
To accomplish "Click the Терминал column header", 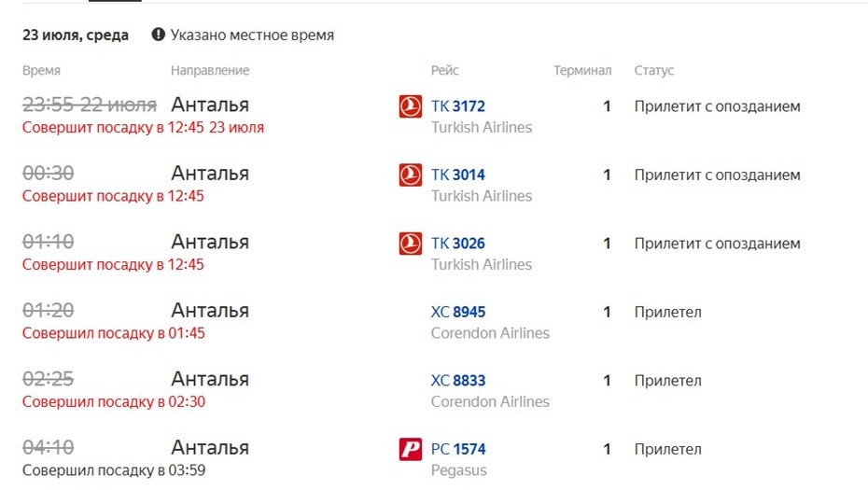I will click(x=582, y=70).
